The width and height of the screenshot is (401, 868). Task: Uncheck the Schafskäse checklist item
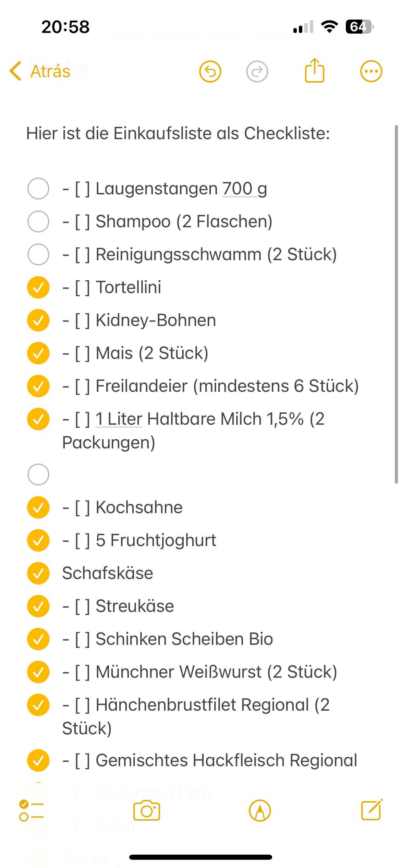point(38,573)
